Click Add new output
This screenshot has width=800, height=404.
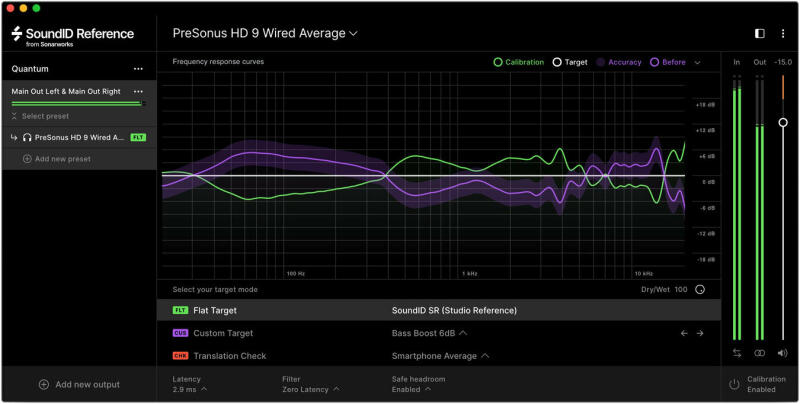coord(79,385)
